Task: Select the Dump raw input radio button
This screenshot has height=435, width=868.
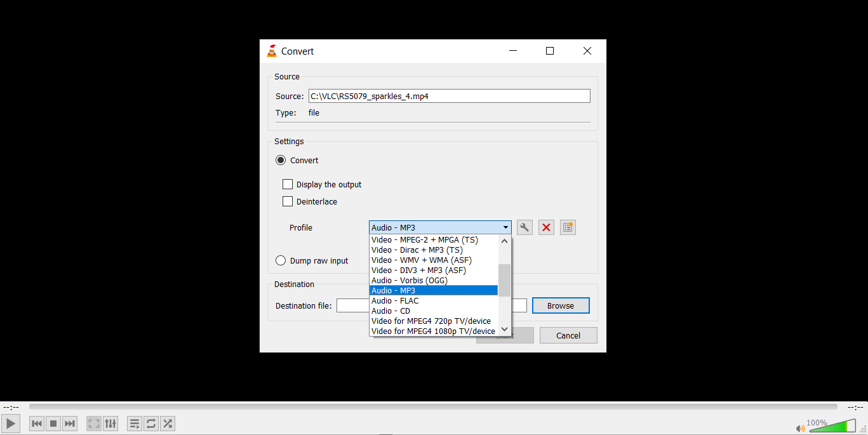Action: [x=281, y=261]
